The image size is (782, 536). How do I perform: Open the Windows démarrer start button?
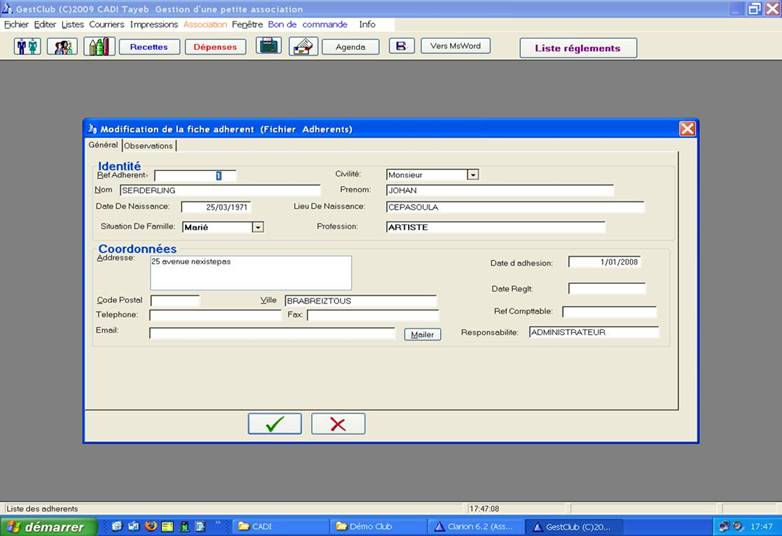pyautogui.click(x=49, y=526)
